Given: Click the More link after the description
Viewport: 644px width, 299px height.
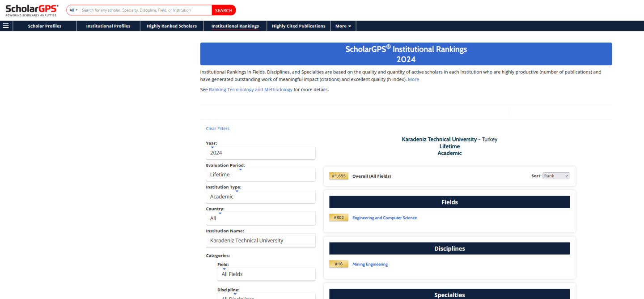Looking at the screenshot, I should [x=413, y=79].
